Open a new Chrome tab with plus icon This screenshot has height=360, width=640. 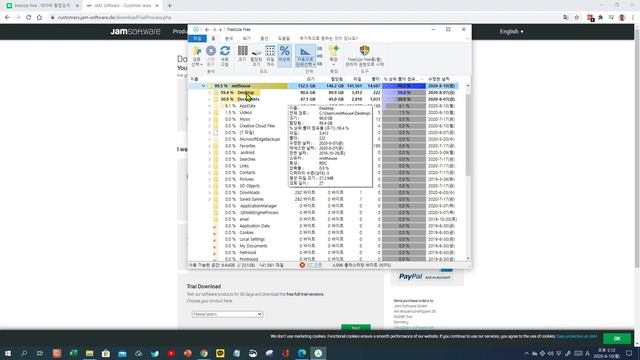coord(169,6)
